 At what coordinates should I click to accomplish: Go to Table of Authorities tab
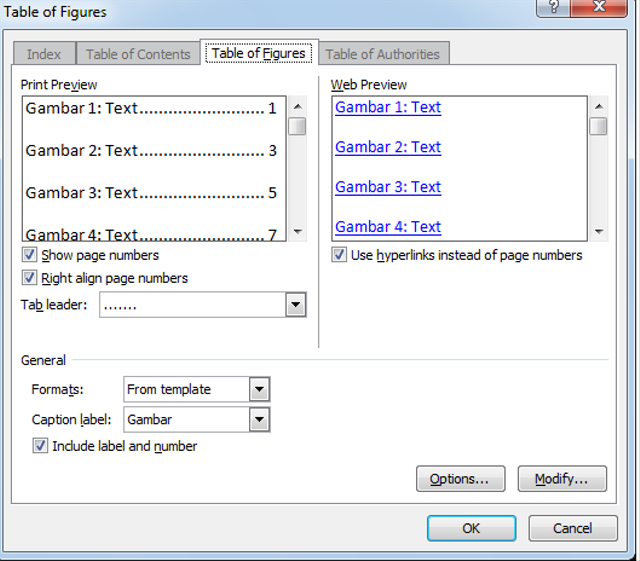click(x=383, y=54)
